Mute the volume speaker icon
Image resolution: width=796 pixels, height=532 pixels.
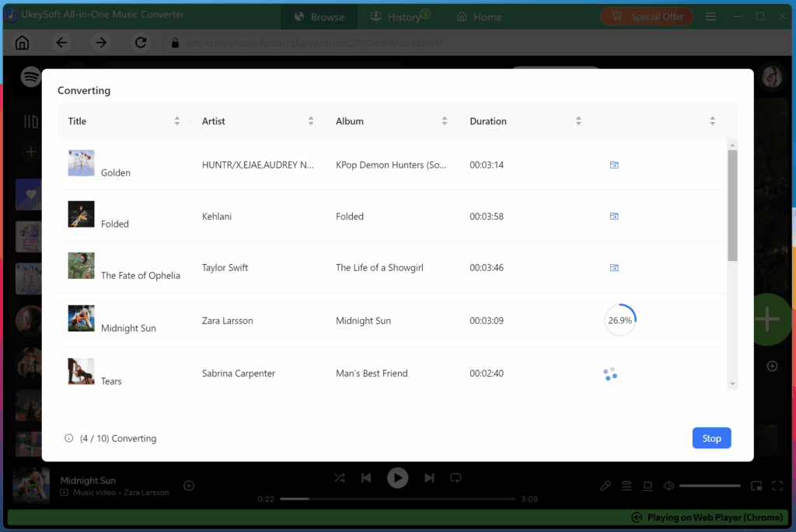tap(669, 485)
